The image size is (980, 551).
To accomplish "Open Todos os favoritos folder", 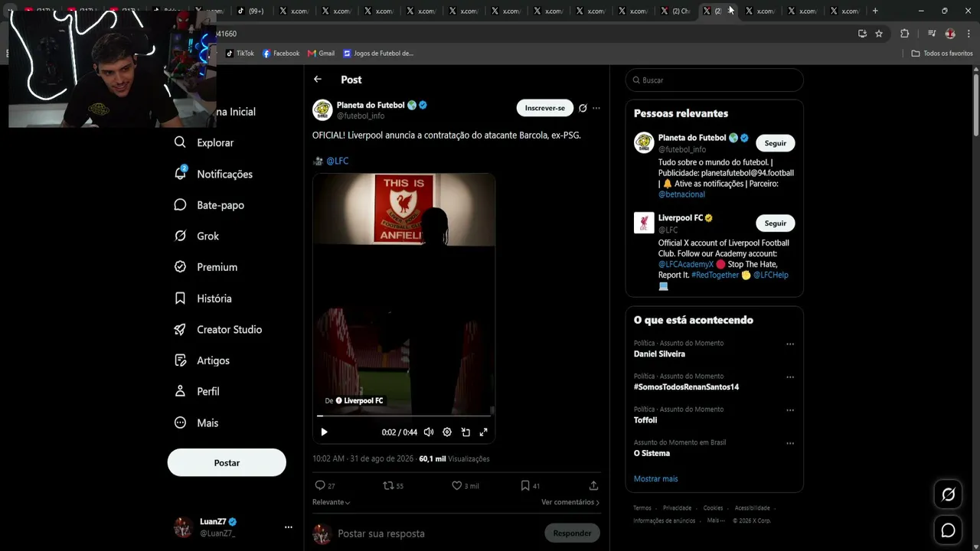I will click(x=942, y=54).
